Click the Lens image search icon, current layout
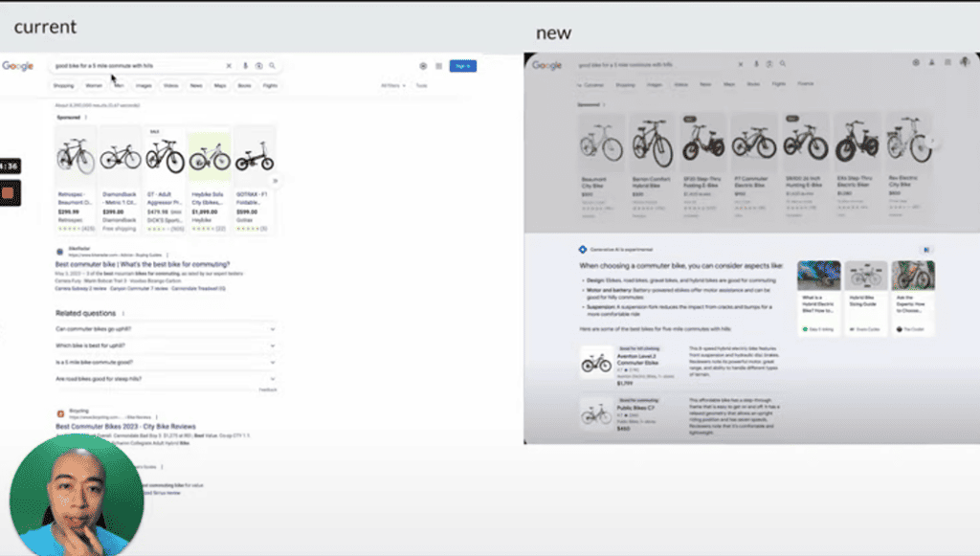Viewport: 980px width, 556px height. pyautogui.click(x=258, y=66)
